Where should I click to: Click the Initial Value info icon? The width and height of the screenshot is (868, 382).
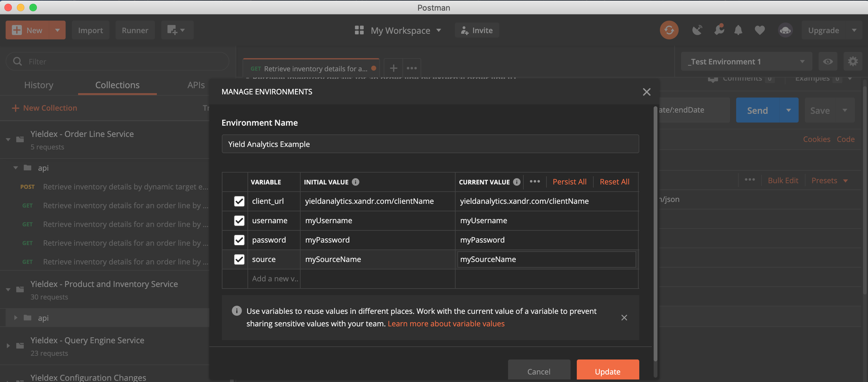[356, 182]
